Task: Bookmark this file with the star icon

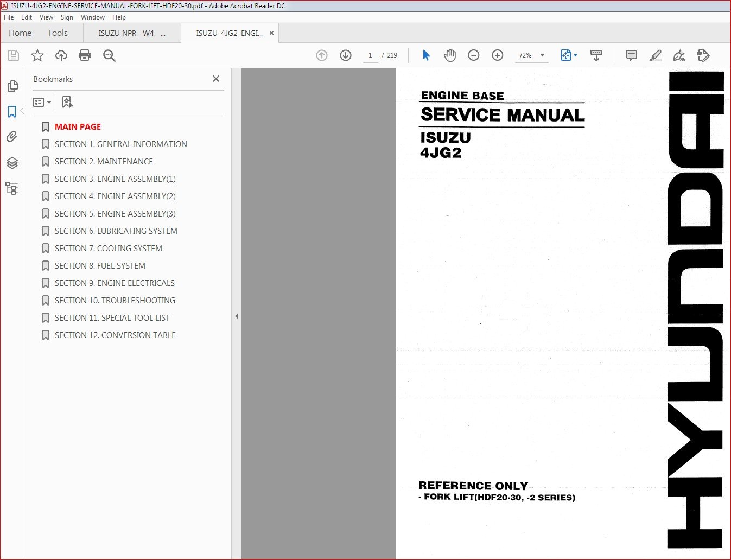Action: (37, 55)
